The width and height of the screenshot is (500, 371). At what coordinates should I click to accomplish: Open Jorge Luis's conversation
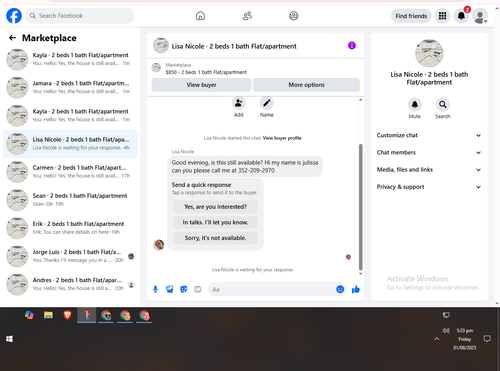[x=70, y=256]
